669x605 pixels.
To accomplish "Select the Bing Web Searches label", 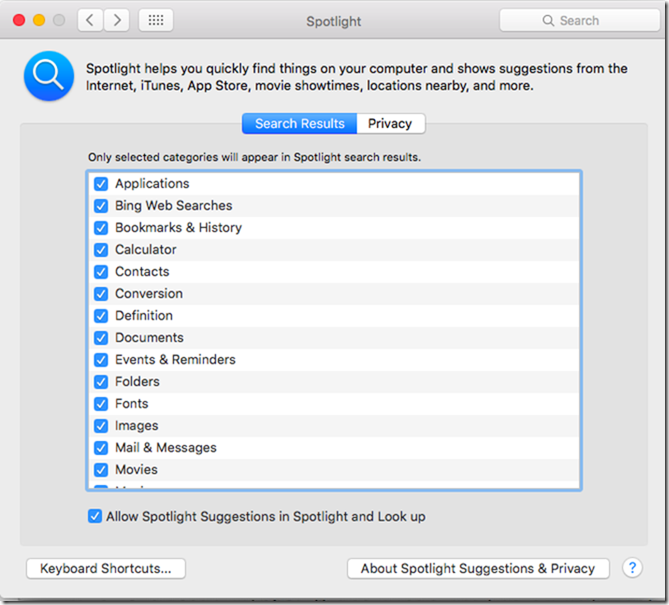I will [174, 206].
